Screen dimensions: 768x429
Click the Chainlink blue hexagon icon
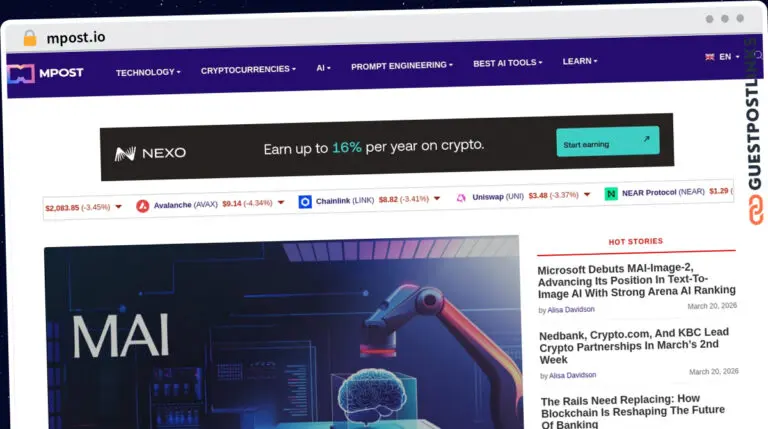(x=305, y=201)
